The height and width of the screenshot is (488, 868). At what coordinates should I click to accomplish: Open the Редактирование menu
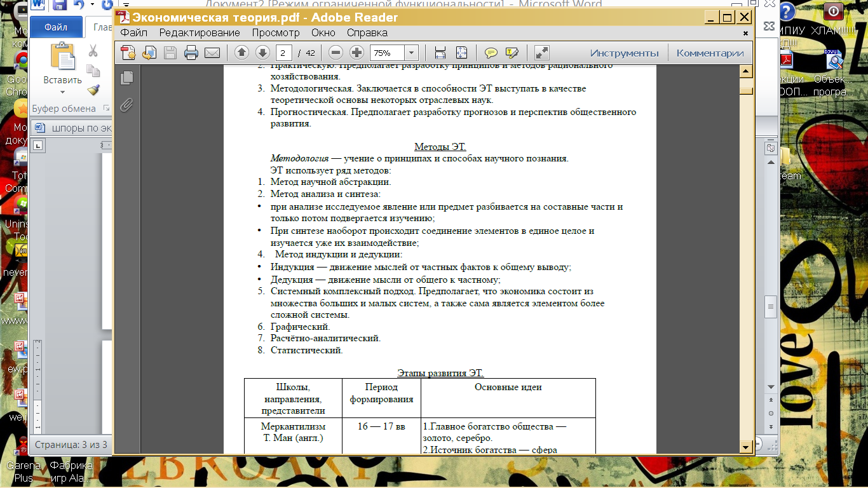click(200, 33)
